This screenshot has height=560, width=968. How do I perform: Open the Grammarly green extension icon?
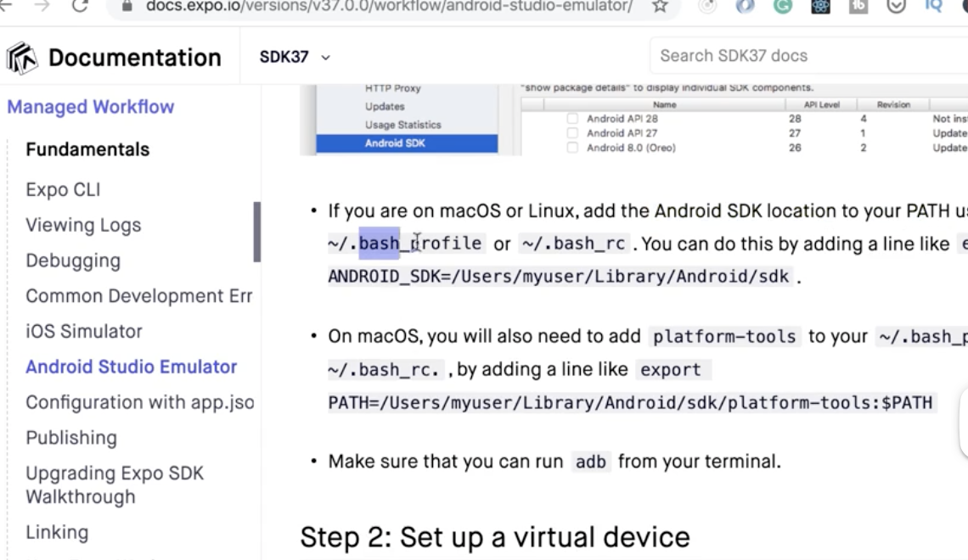[783, 6]
